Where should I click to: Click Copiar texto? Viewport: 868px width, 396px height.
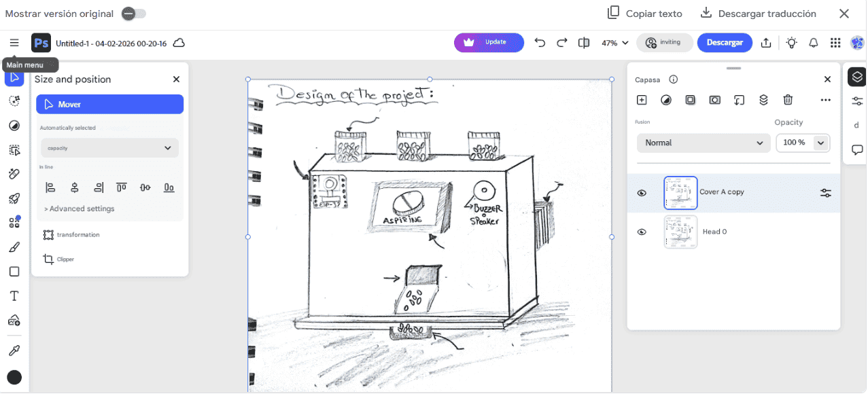click(x=645, y=14)
